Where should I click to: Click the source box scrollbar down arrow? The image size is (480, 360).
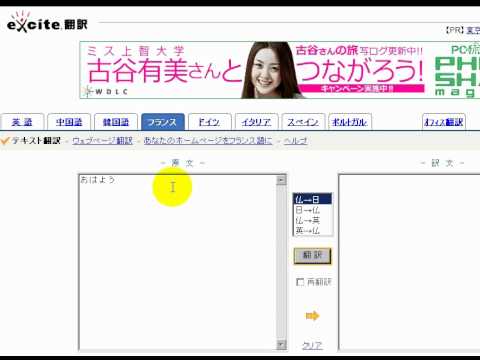tap(281, 344)
